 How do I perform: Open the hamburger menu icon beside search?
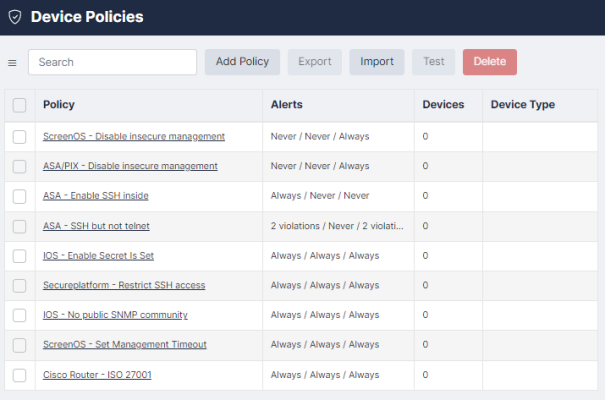13,62
